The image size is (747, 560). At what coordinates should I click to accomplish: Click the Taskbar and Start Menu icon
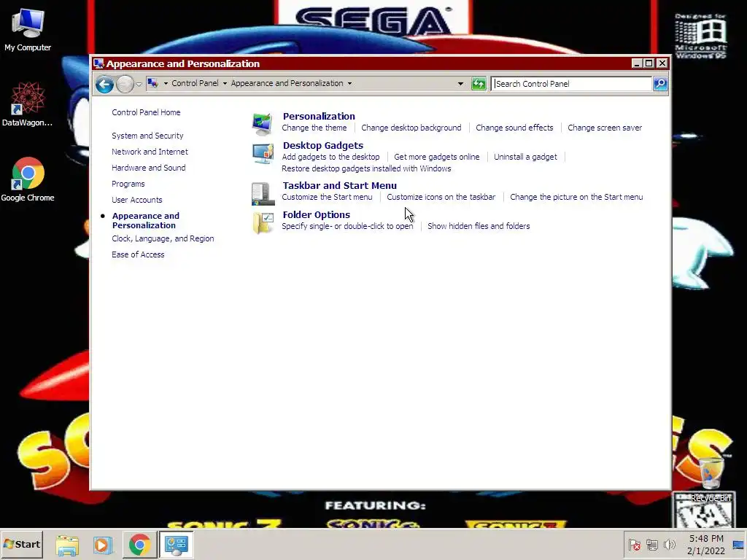(263, 194)
